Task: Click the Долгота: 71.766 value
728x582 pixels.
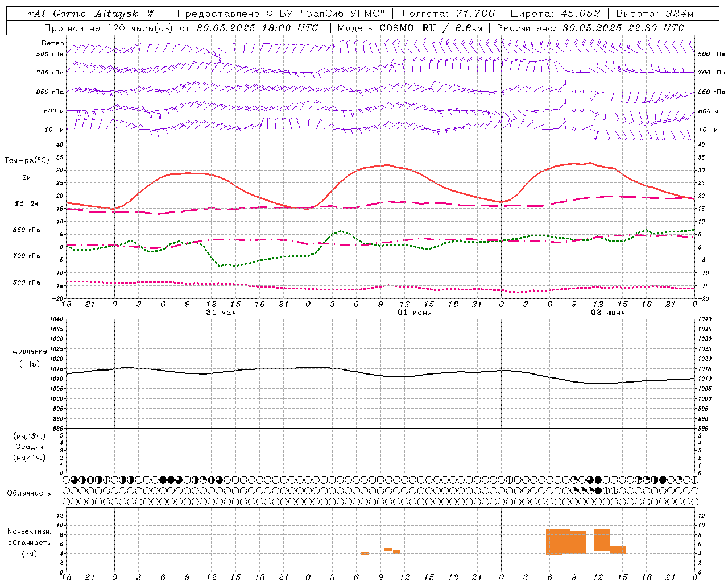Action: [448, 14]
